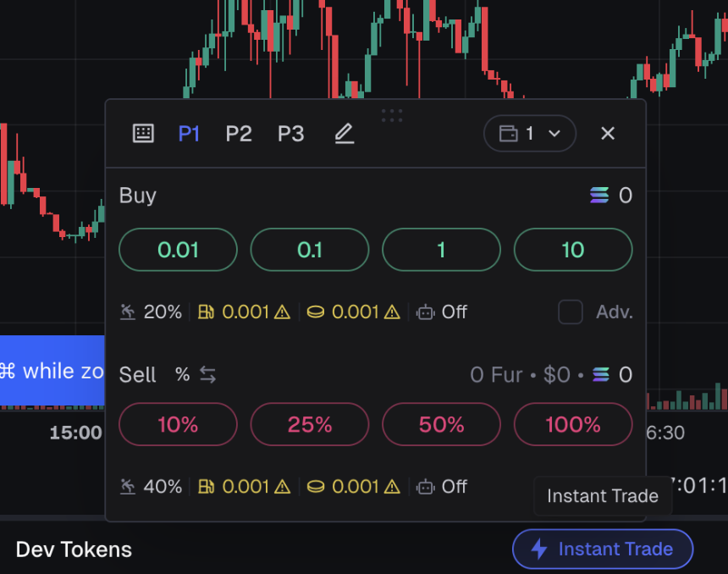Select the P3 preset tab
728x574 pixels.
(x=290, y=133)
